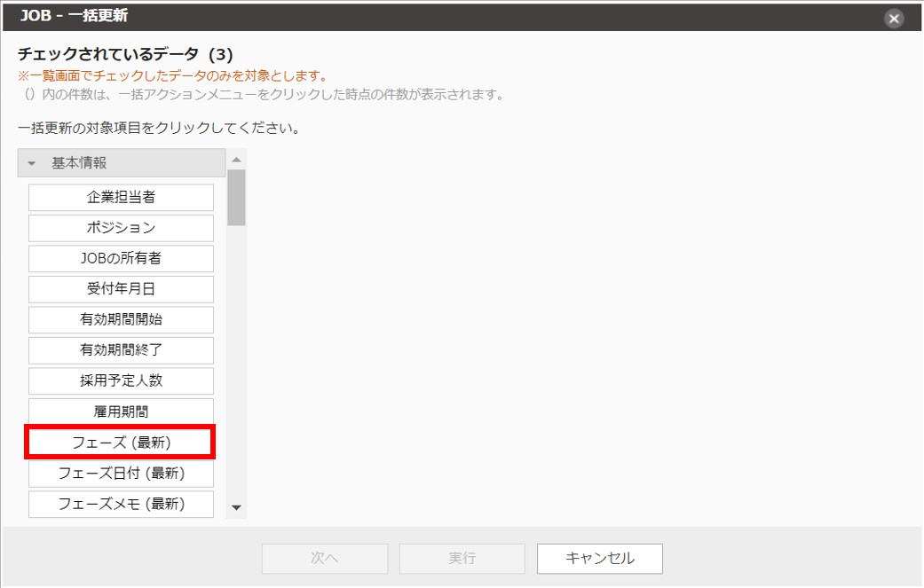Click the 実行 button

pyautogui.click(x=462, y=558)
